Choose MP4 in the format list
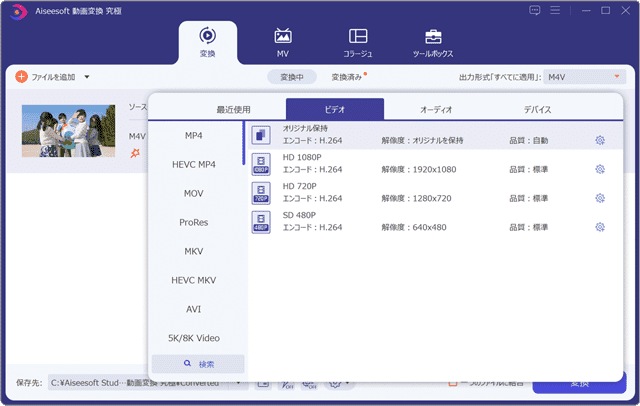This screenshot has width=640, height=406. (193, 135)
